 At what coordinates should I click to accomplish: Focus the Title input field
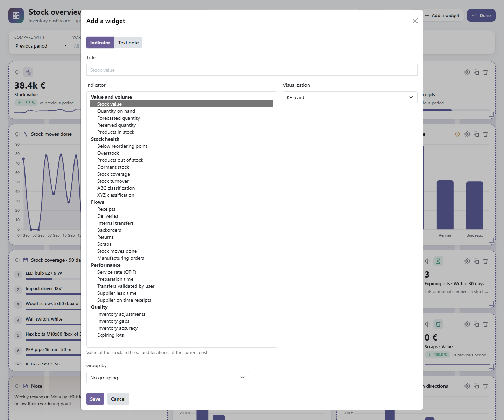click(252, 70)
